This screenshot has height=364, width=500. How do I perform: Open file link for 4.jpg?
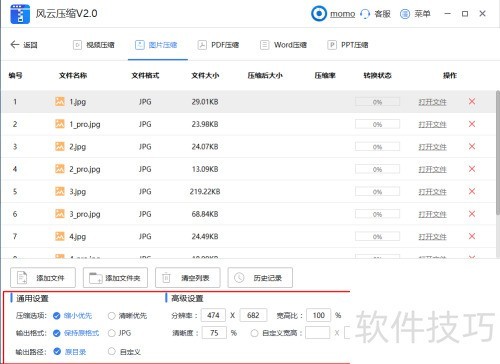tap(432, 237)
